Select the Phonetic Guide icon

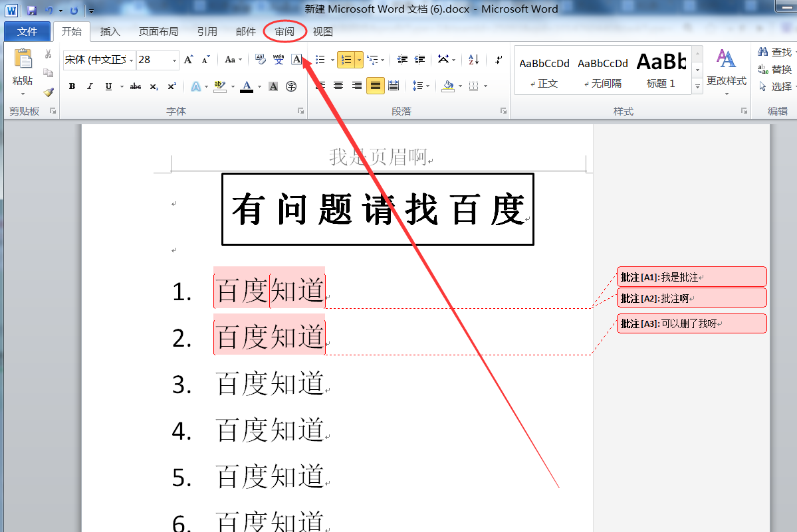(x=278, y=59)
